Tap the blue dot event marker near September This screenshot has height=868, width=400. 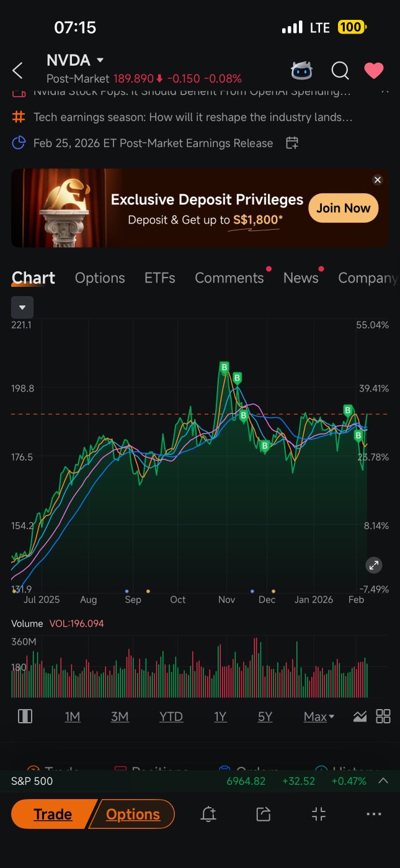127,591
